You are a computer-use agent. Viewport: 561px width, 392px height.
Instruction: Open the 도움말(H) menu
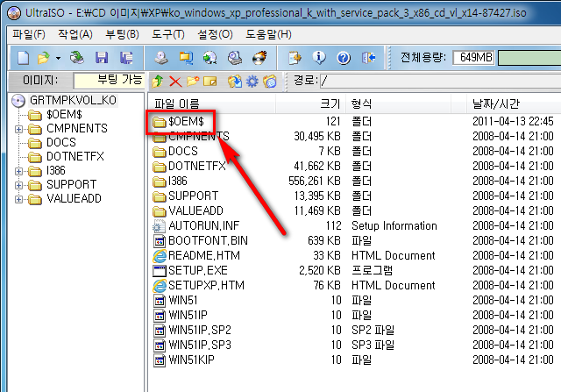[x=268, y=34]
